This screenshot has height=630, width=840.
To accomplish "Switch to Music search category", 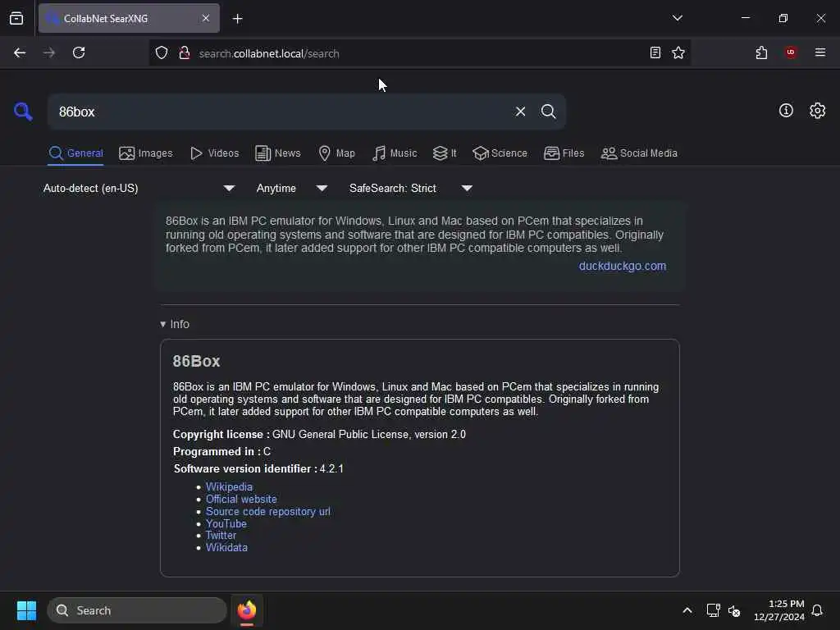I will 395,153.
